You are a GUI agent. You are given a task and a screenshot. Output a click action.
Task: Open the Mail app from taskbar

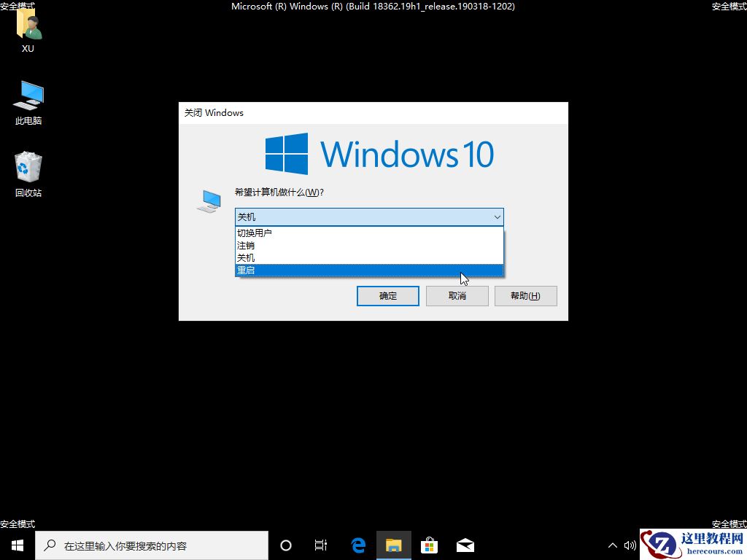(x=465, y=545)
